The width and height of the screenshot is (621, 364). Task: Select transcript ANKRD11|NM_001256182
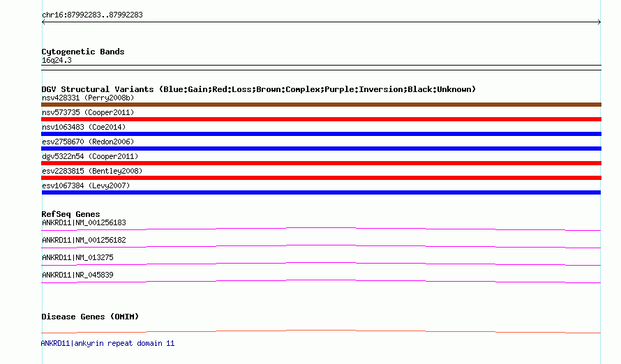pyautogui.click(x=84, y=240)
